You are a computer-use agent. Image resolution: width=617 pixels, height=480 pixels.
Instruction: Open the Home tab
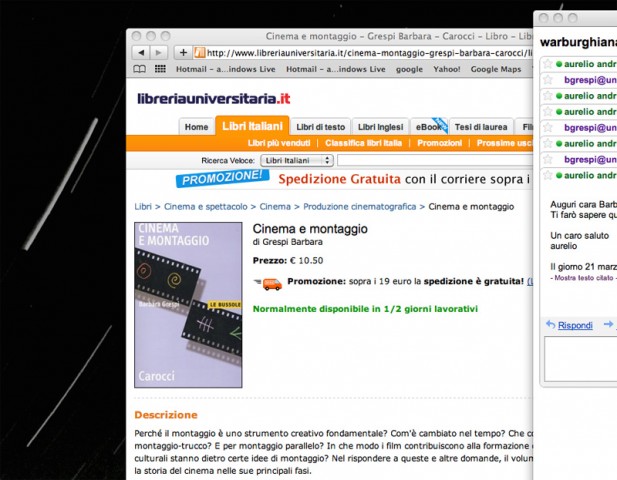(196, 127)
